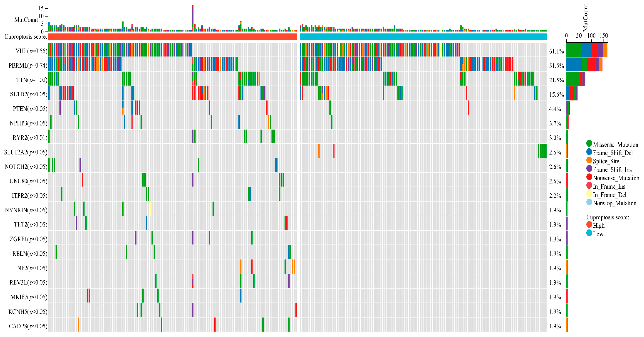
Task: Click the SETD2(p<0.05) gene label
Action: pyautogui.click(x=29, y=94)
